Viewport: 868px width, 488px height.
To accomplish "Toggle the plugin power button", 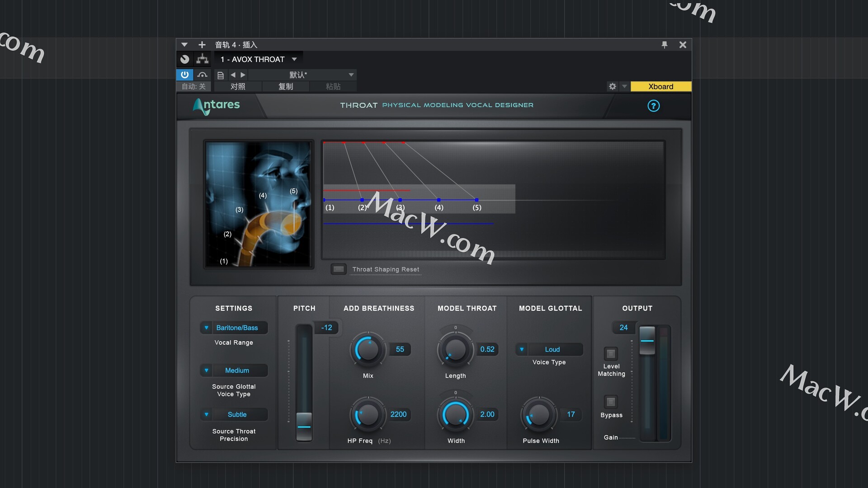I will click(184, 75).
